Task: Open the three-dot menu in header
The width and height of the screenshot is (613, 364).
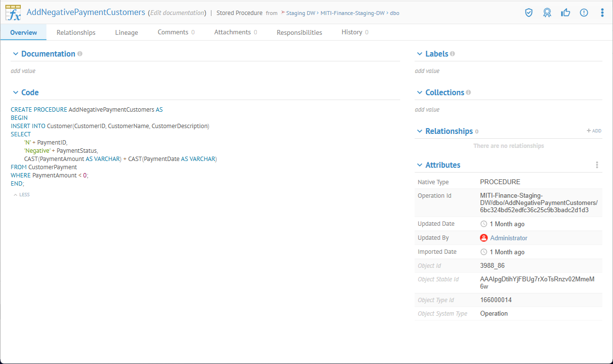Action: [x=602, y=13]
